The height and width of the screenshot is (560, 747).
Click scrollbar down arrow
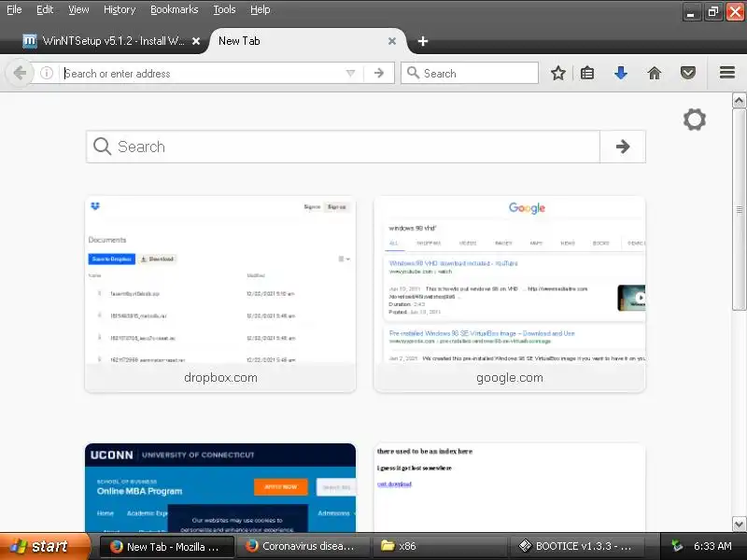739,525
